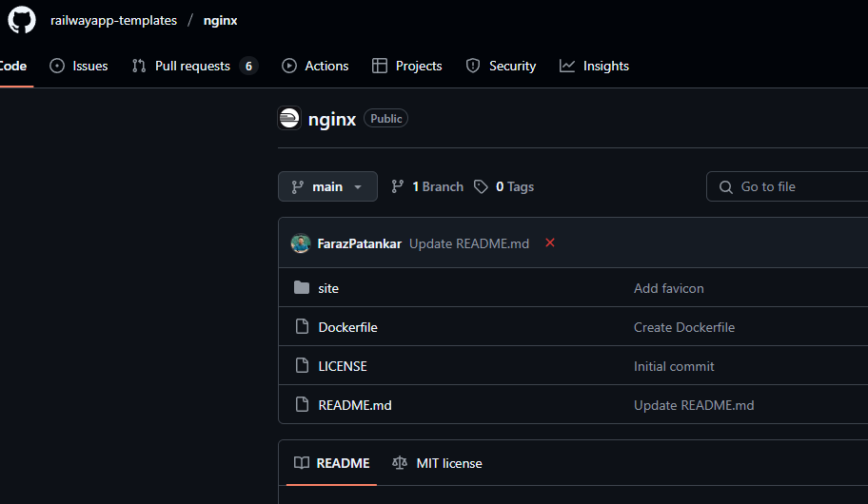Open the Projects tab
This screenshot has height=504, width=868.
[x=406, y=66]
